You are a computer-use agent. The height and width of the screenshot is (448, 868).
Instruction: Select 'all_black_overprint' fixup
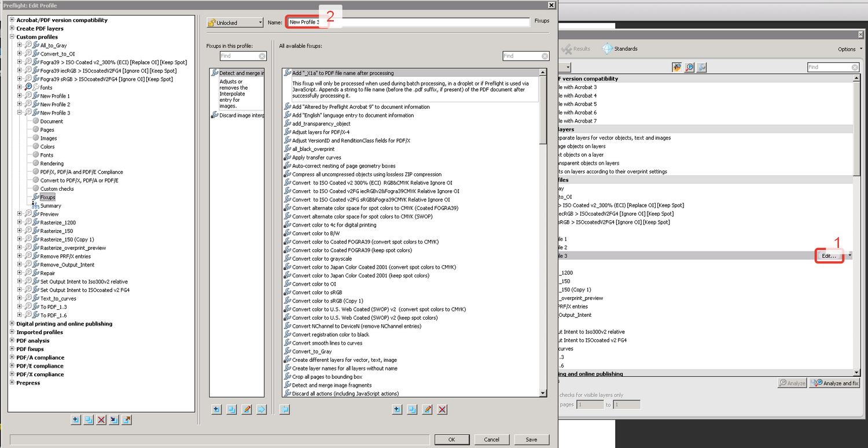pos(312,149)
